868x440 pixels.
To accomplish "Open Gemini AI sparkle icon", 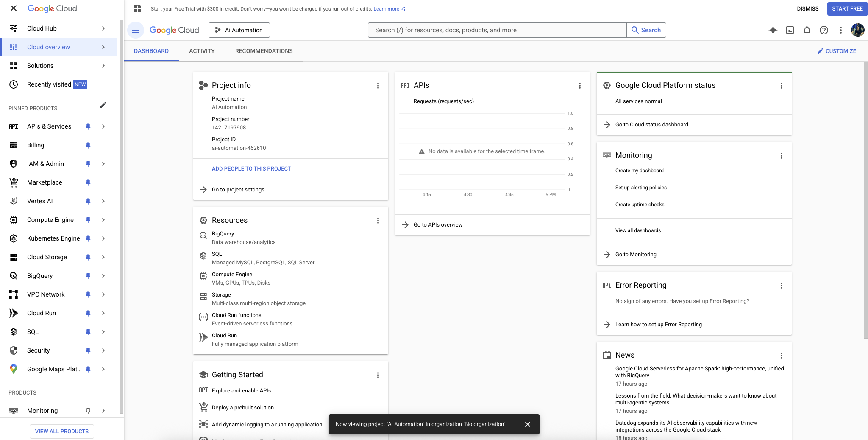I will coord(773,30).
